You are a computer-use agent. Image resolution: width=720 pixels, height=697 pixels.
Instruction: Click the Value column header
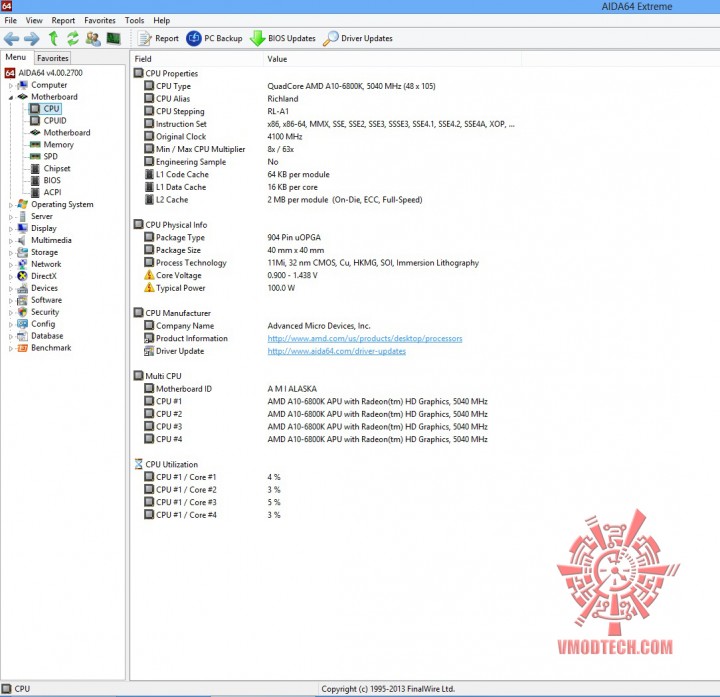(392, 59)
